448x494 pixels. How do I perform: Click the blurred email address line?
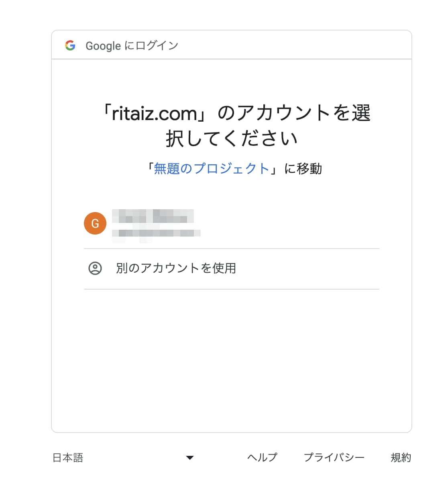click(157, 233)
